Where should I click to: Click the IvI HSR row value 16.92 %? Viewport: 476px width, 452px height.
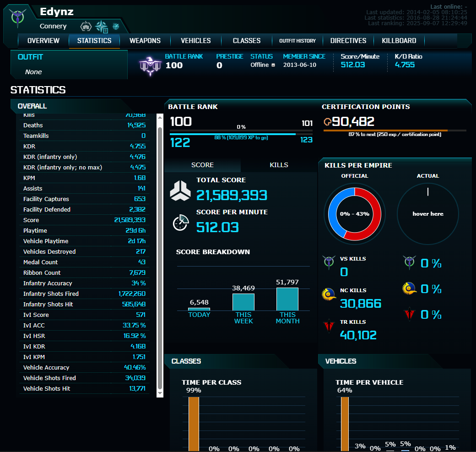pos(135,336)
